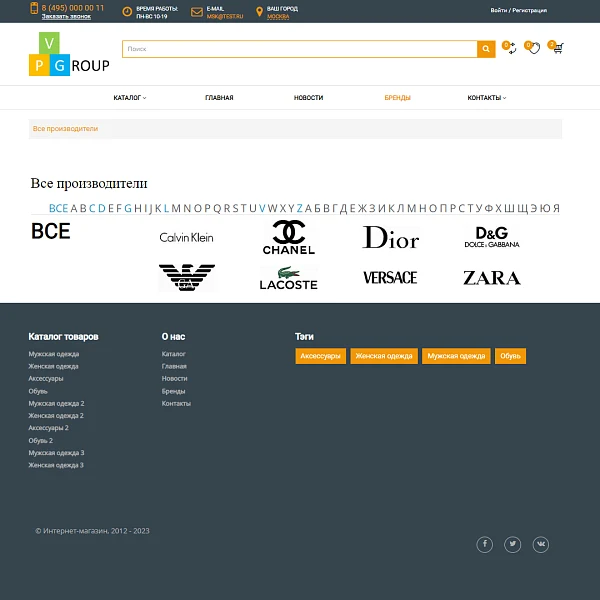Open О нас footer link Главная

click(x=174, y=367)
